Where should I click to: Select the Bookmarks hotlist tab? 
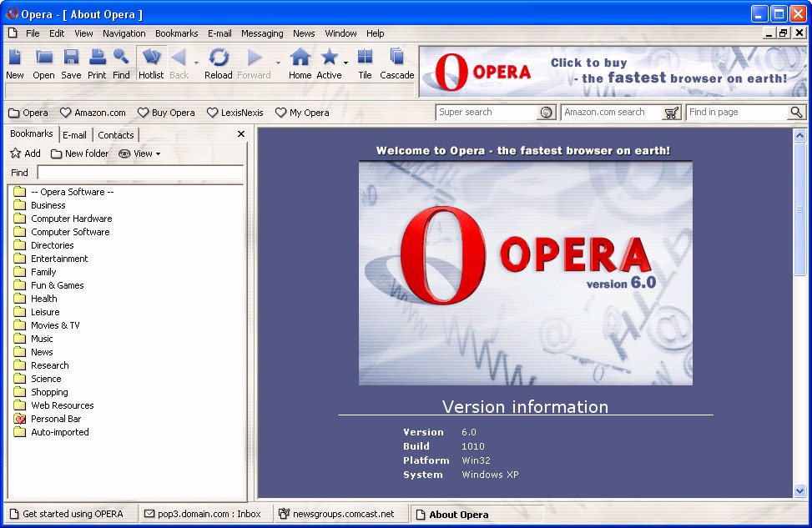click(x=32, y=133)
